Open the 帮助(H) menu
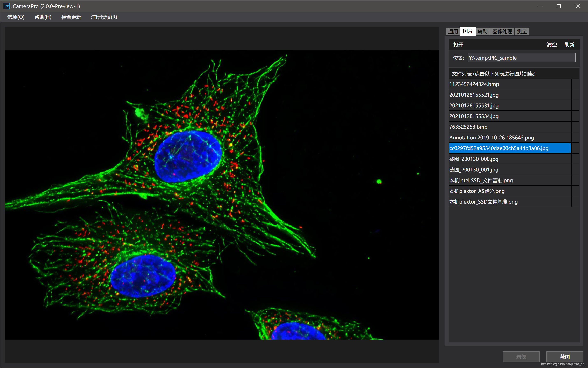This screenshot has height=368, width=588. click(x=43, y=17)
